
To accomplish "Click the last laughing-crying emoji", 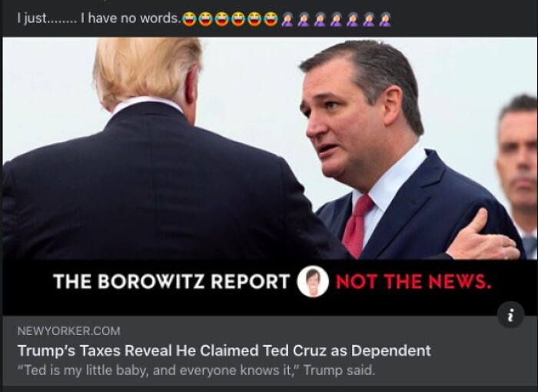I will (271, 19).
